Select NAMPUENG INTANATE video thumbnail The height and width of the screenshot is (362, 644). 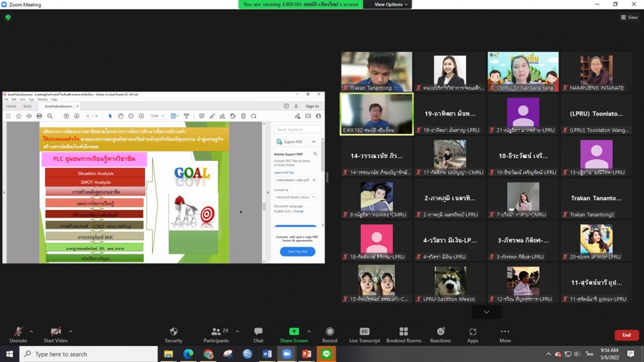tap(596, 71)
